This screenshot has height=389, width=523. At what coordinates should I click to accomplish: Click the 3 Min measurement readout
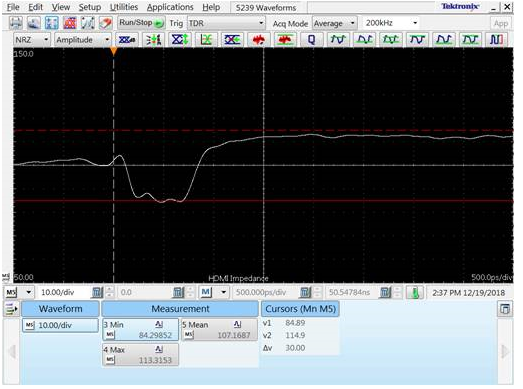(140, 330)
